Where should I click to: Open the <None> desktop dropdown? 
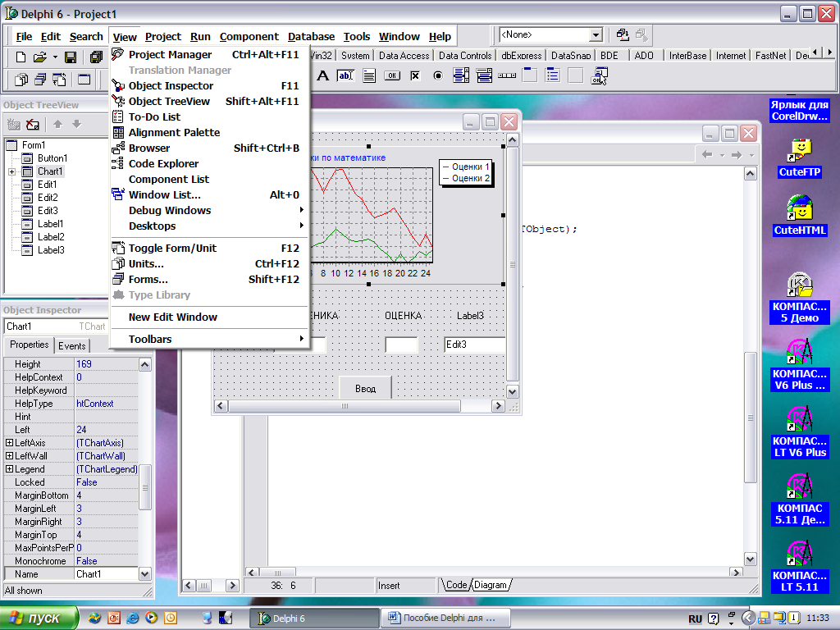(x=596, y=34)
